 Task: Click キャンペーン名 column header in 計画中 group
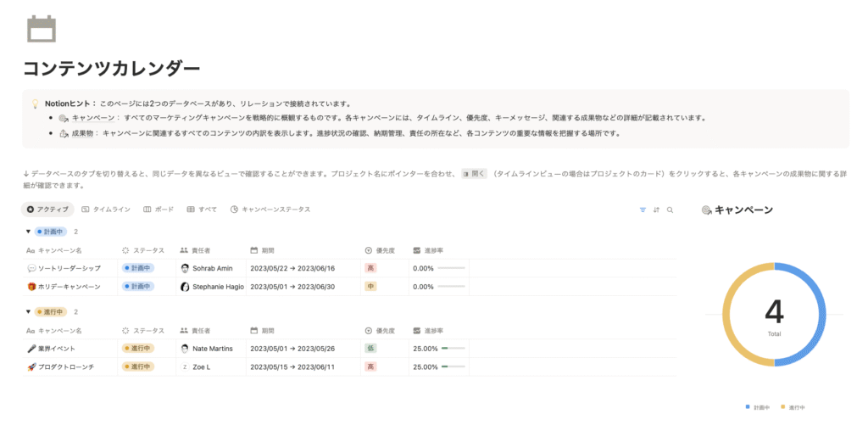[54, 250]
